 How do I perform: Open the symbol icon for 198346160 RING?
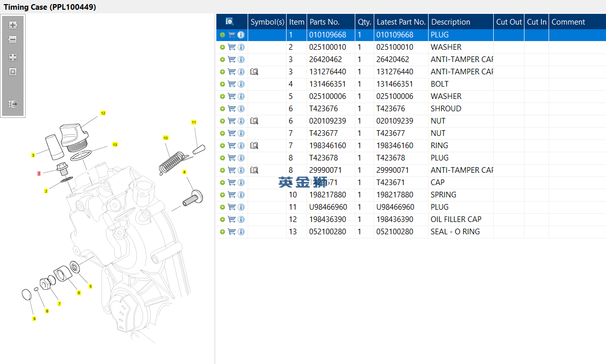254,146
